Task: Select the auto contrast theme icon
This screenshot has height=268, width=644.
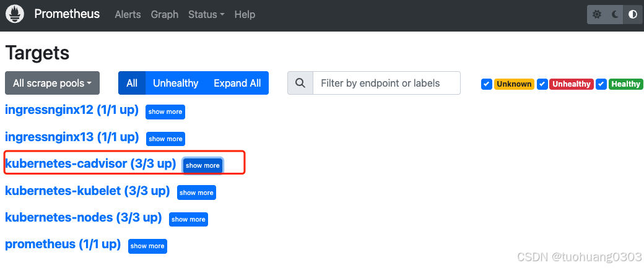Action: 632,14
